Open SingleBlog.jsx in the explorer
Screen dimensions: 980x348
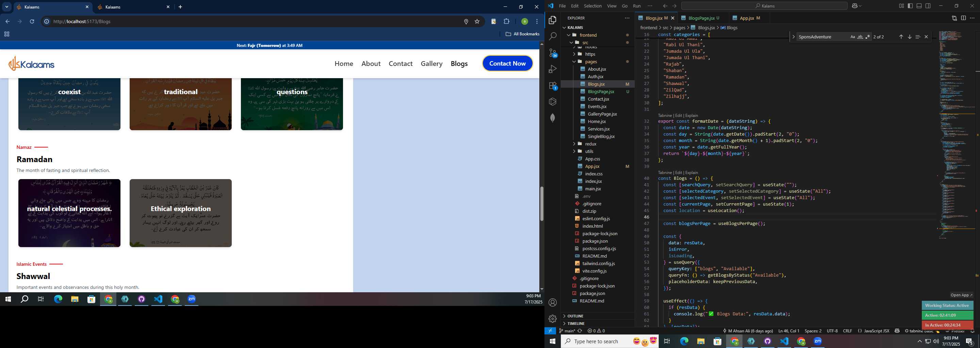tap(601, 136)
